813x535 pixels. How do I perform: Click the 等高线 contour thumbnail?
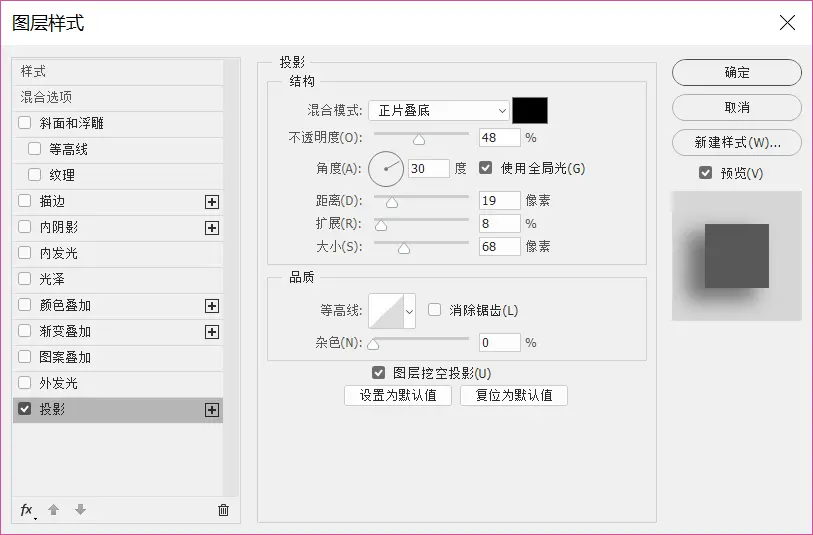click(x=386, y=311)
